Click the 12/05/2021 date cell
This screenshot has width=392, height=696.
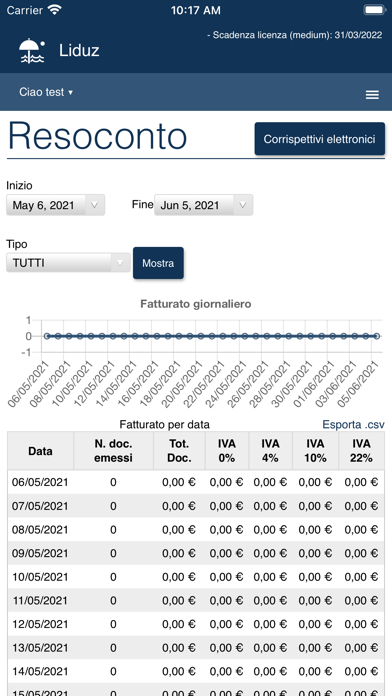(40, 624)
